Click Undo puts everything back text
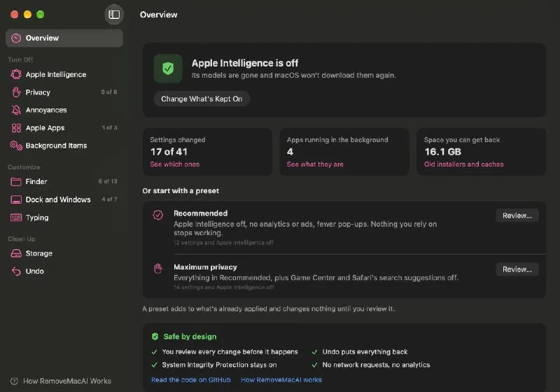 365,352
